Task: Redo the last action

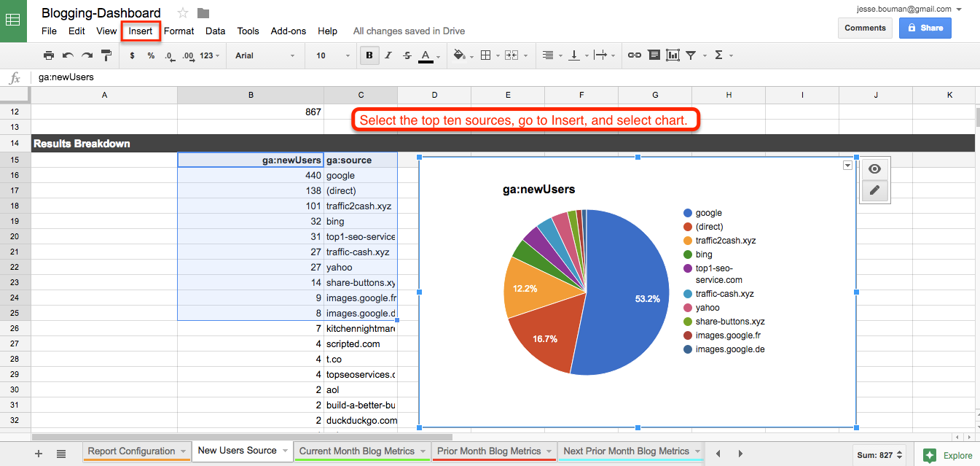Action: click(87, 55)
